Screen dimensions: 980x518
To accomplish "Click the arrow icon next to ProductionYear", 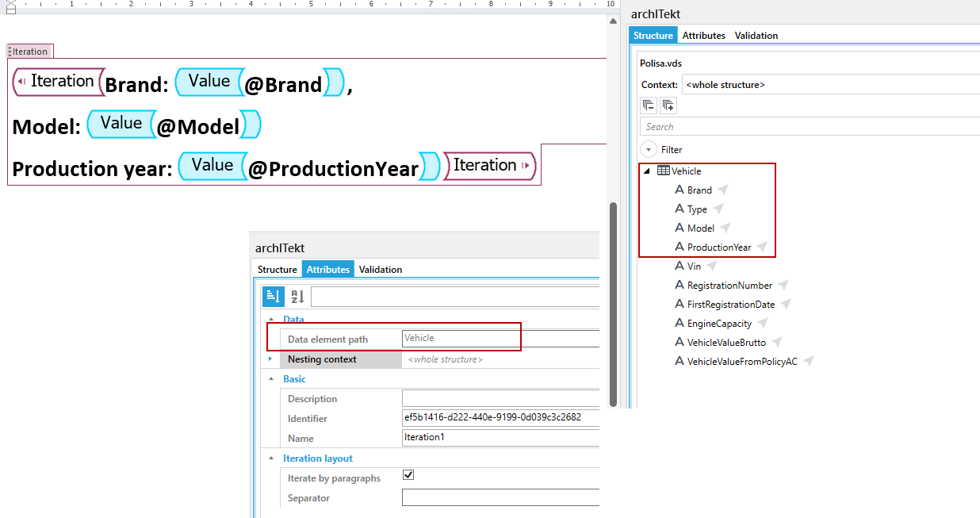I will 761,247.
